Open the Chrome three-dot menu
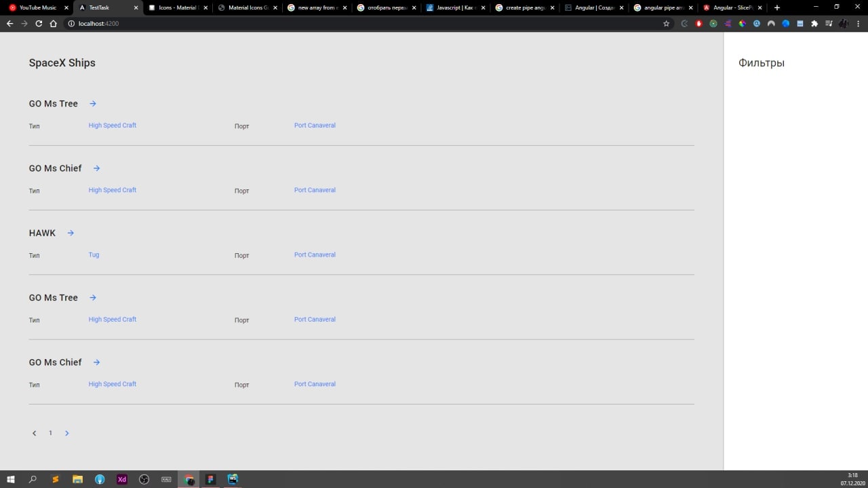Viewport: 868px width, 488px height. (x=858, y=23)
